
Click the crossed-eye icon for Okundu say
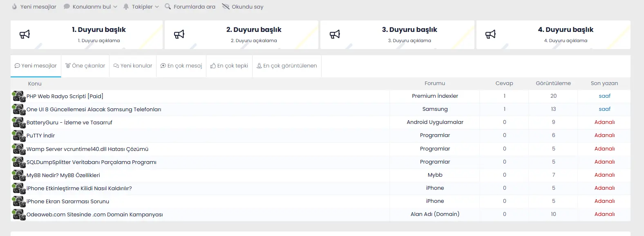pyautogui.click(x=226, y=7)
